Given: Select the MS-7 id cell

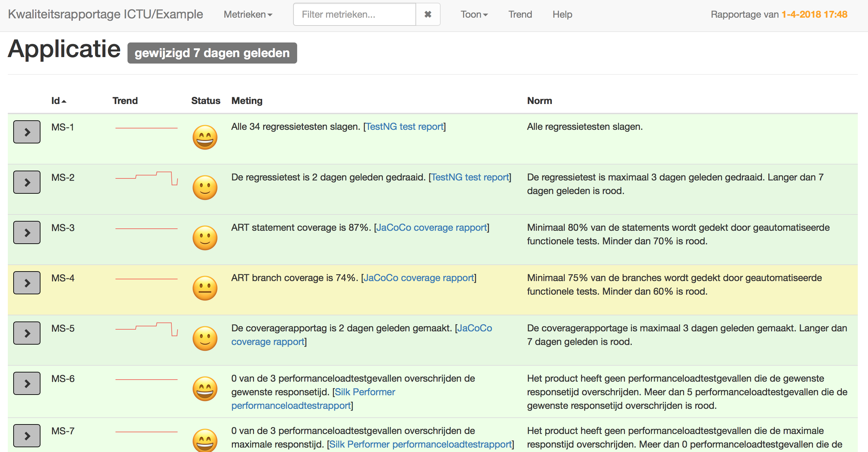Looking at the screenshot, I should click(63, 431).
